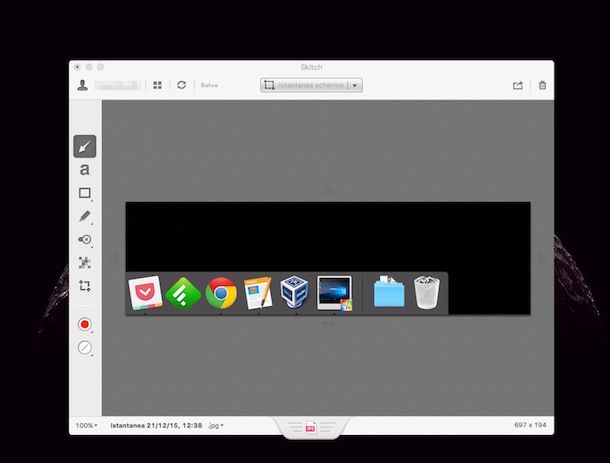Viewport: 610px width, 463px height.
Task: Select the Arrow tool in Skitch
Action: pos(85,147)
